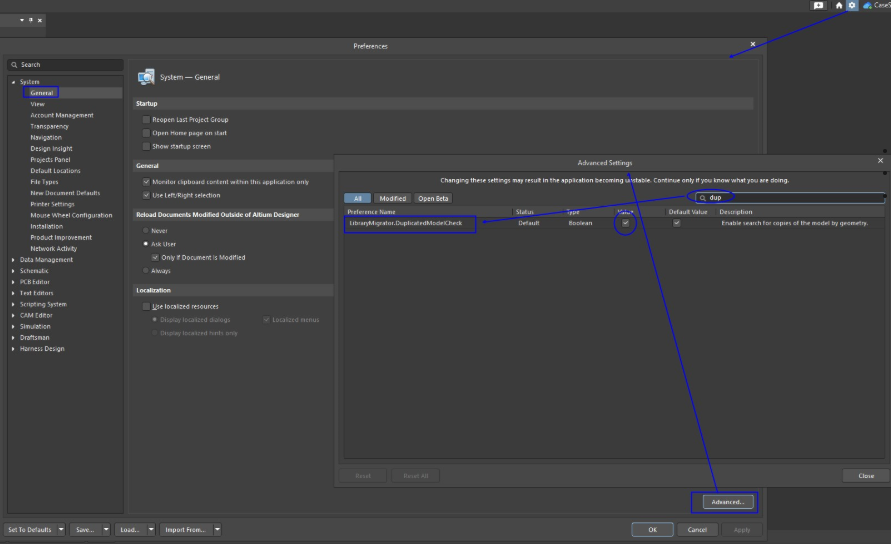Click the Preferences search field
Screen dimensions: 891x544
pos(66,65)
